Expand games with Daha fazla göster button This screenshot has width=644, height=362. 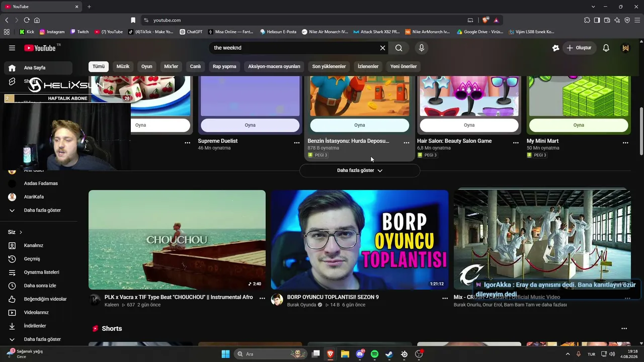coord(360,170)
